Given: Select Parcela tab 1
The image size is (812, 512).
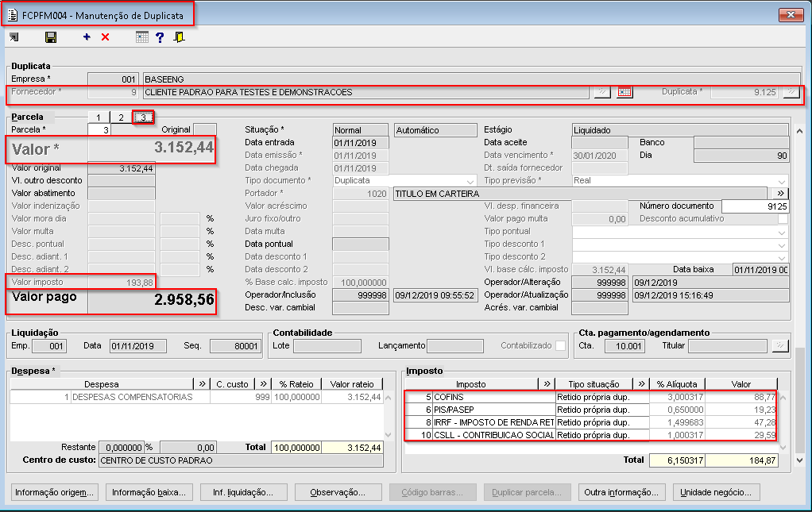Looking at the screenshot, I should tap(99, 117).
